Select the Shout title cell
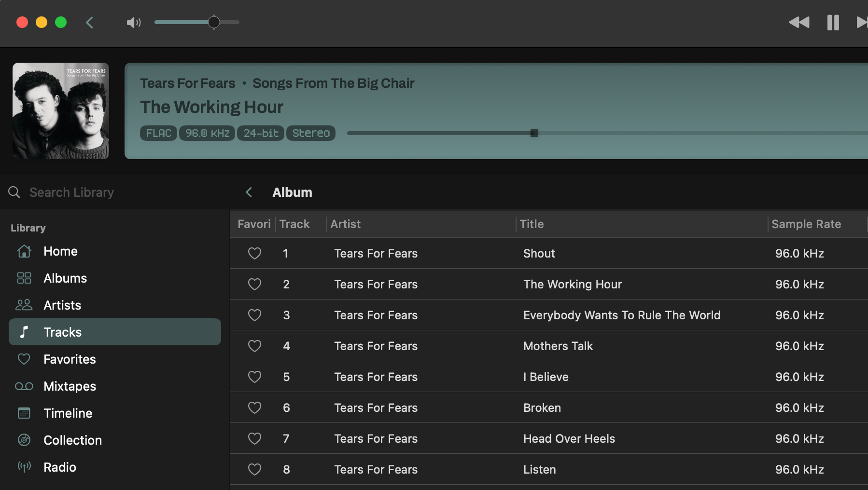Image resolution: width=868 pixels, height=490 pixels. tap(539, 254)
